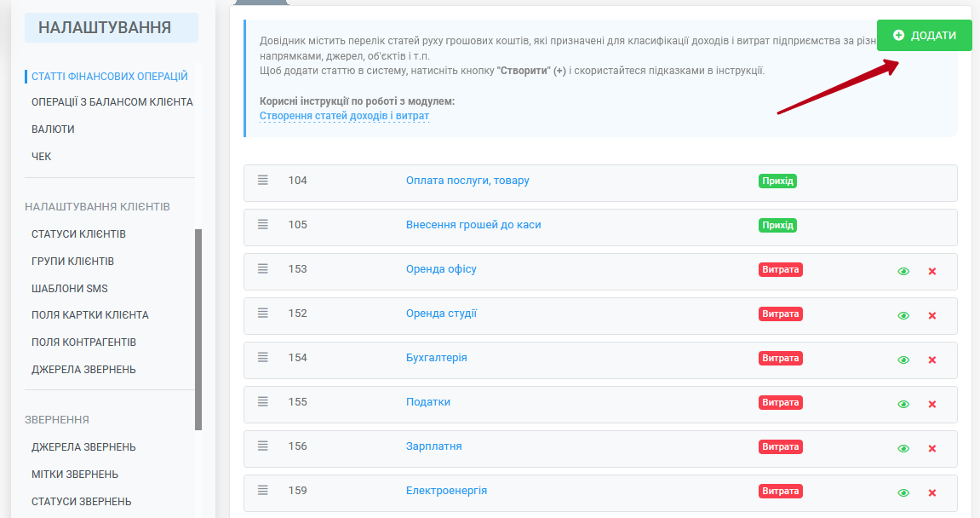This screenshot has height=518, width=980.
Task: Select Статті фінансових операцій menu item
Action: click(x=110, y=76)
